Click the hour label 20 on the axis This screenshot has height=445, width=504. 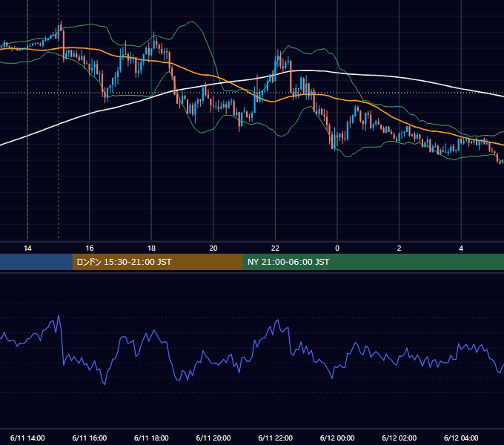point(213,248)
